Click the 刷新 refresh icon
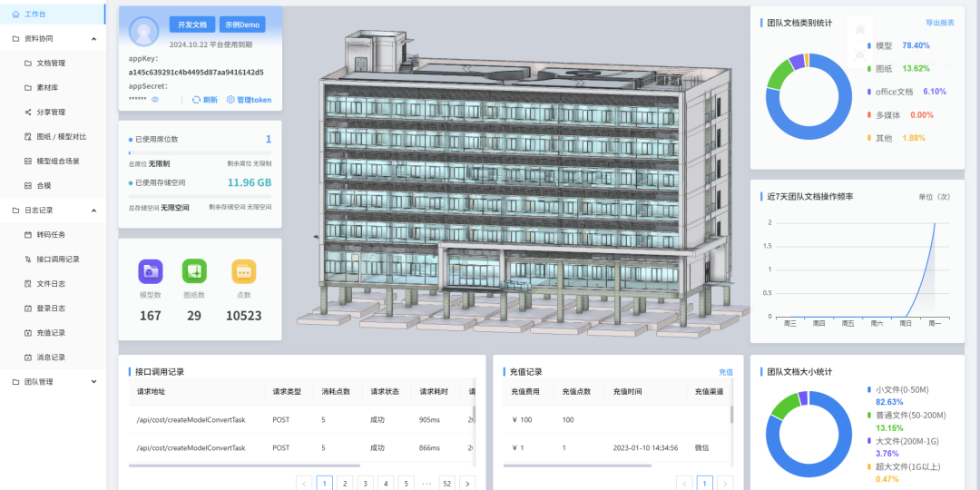 click(x=197, y=100)
